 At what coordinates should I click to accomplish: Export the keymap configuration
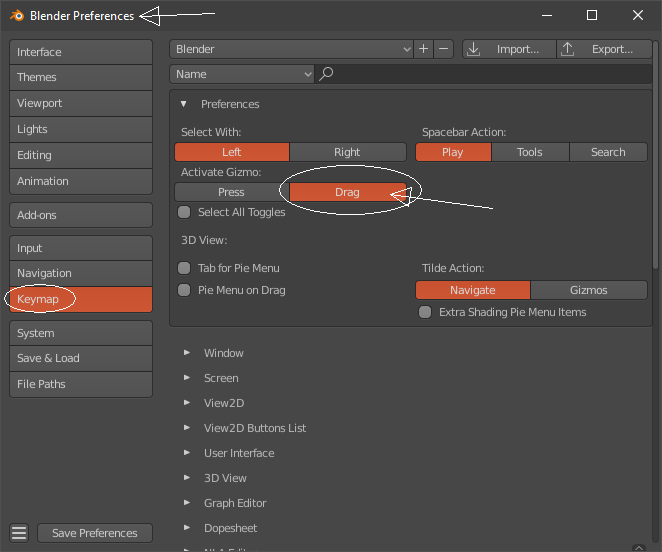click(x=604, y=49)
